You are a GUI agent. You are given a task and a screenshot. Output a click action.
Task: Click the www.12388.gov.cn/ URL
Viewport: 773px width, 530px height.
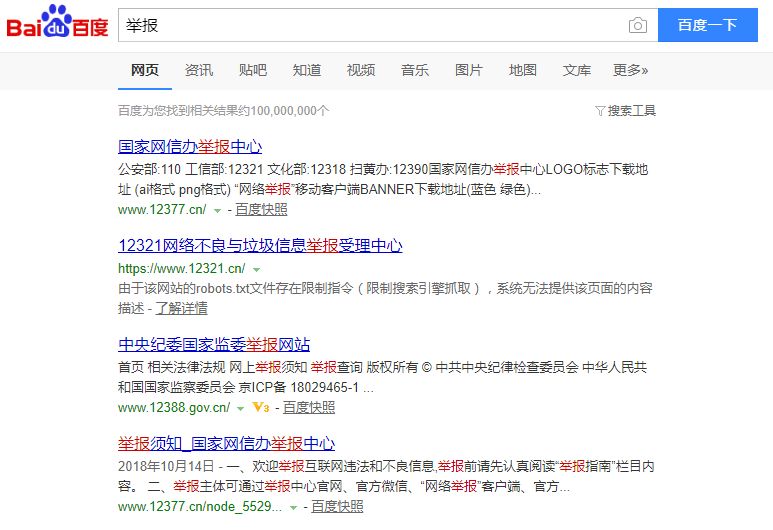174,408
